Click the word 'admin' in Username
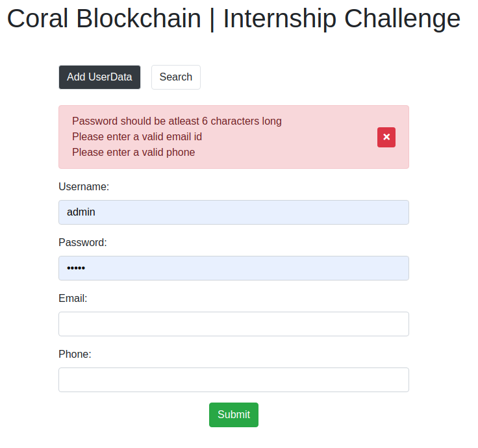 click(x=81, y=212)
